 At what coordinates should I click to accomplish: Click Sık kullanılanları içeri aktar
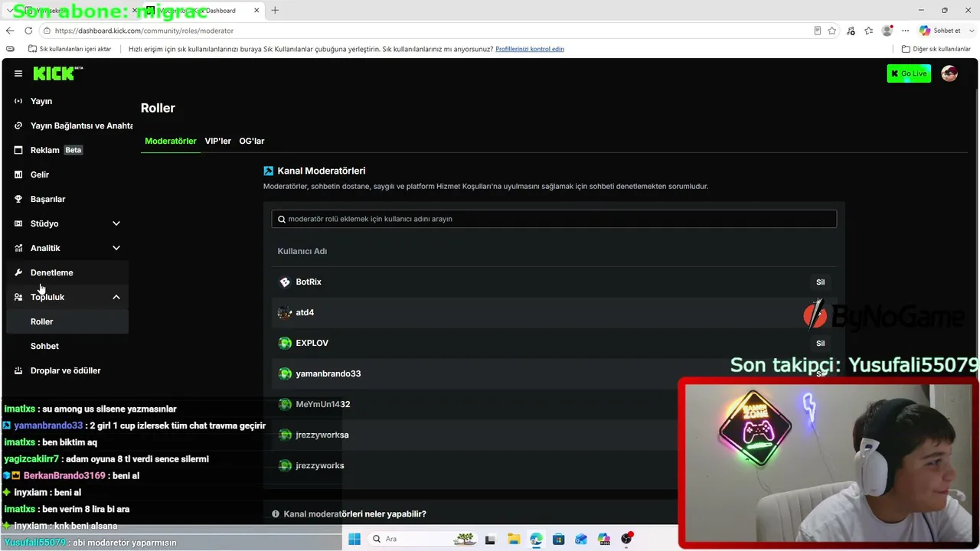[x=70, y=49]
